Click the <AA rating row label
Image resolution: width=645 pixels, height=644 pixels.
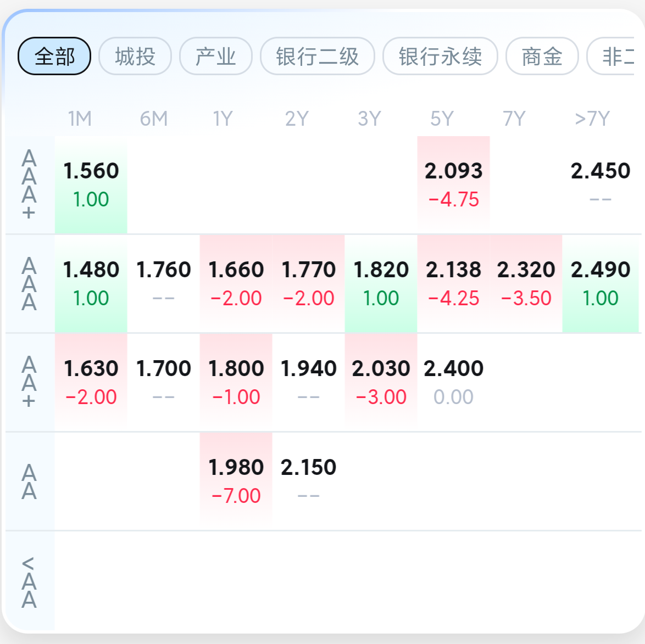point(29,582)
